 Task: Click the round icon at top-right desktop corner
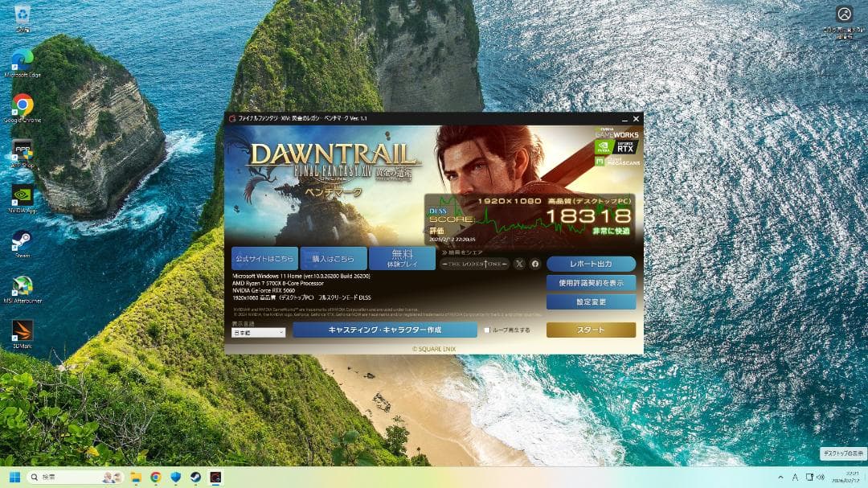pyautogui.click(x=844, y=14)
